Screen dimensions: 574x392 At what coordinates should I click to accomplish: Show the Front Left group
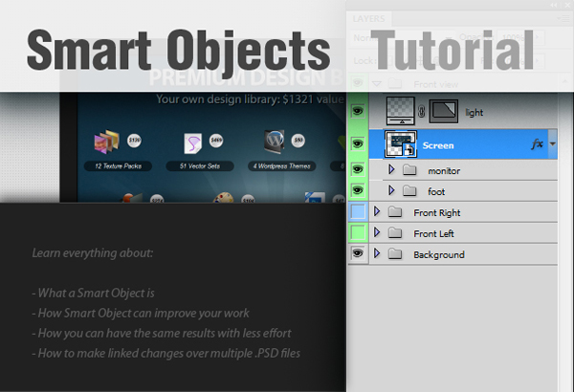[358, 232]
